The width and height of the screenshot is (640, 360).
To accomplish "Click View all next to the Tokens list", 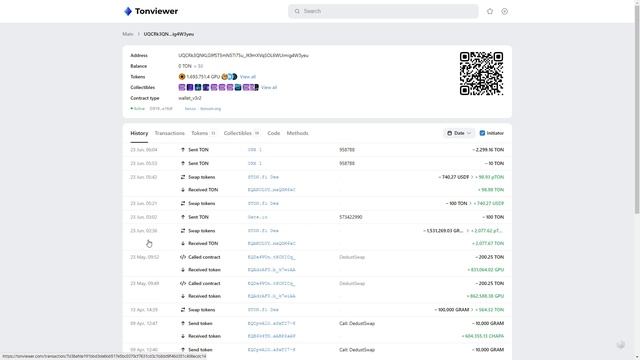I will click(x=248, y=77).
